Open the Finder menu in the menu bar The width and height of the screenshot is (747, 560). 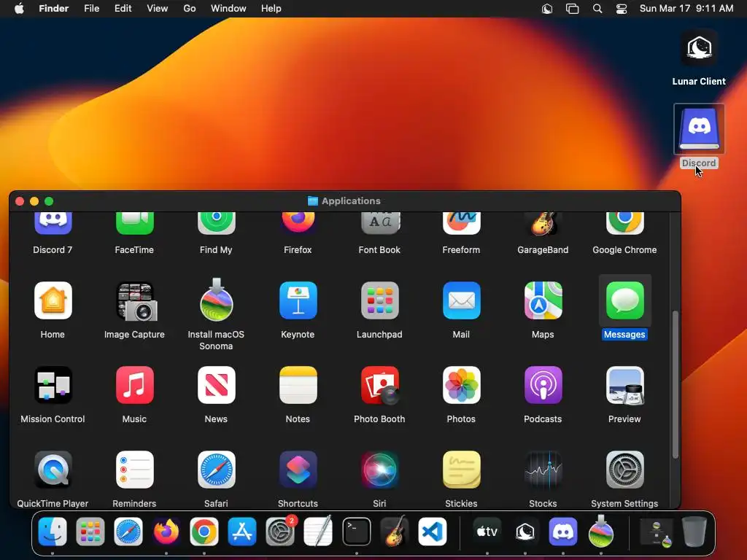pos(54,9)
